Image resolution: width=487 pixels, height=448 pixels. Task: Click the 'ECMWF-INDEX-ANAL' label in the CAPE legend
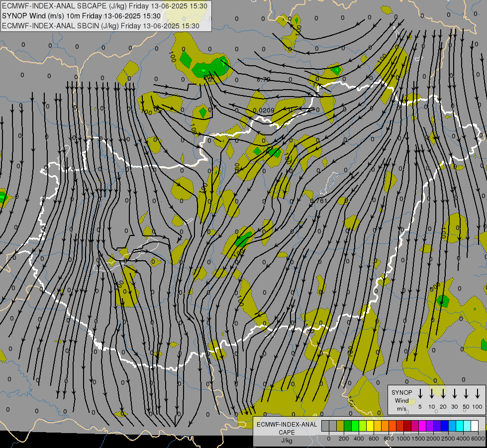(287, 425)
